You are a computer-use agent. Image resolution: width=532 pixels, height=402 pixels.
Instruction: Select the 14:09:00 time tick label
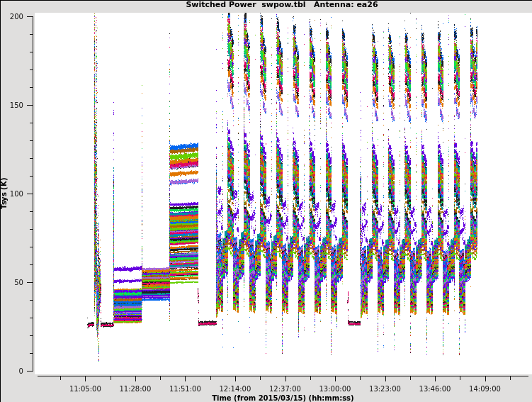point(485,389)
